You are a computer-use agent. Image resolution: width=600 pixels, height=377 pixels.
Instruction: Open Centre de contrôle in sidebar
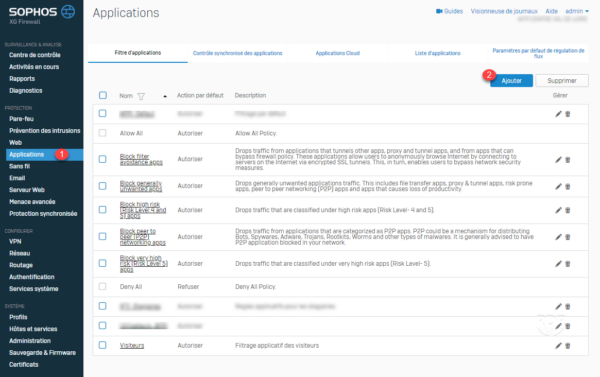point(35,55)
